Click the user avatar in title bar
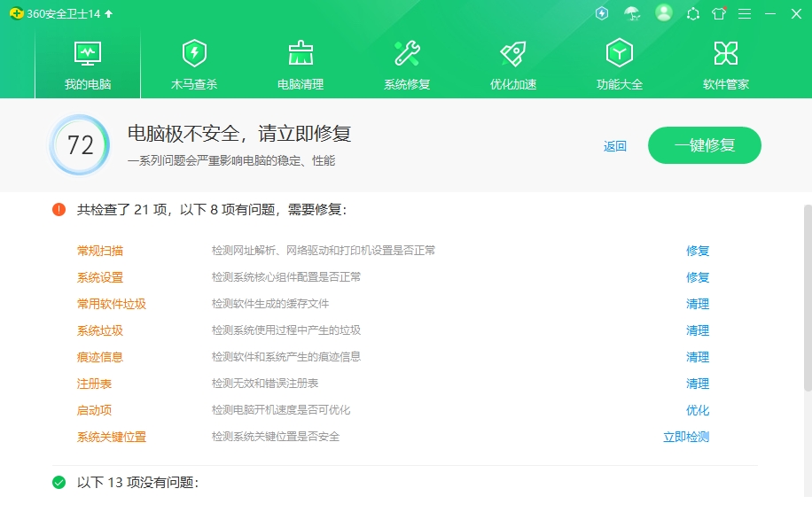Viewport: 812px width, 512px height. 664,13
